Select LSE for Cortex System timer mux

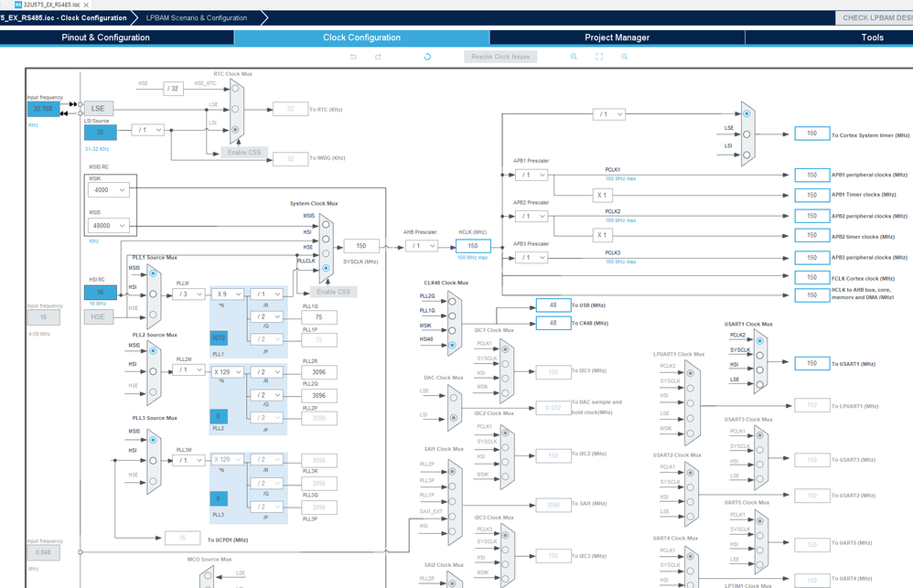pos(747,134)
